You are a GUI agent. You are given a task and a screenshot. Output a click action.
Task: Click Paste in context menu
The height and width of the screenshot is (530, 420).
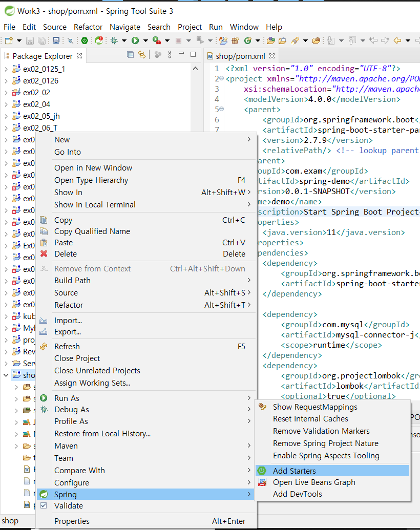tap(145, 243)
